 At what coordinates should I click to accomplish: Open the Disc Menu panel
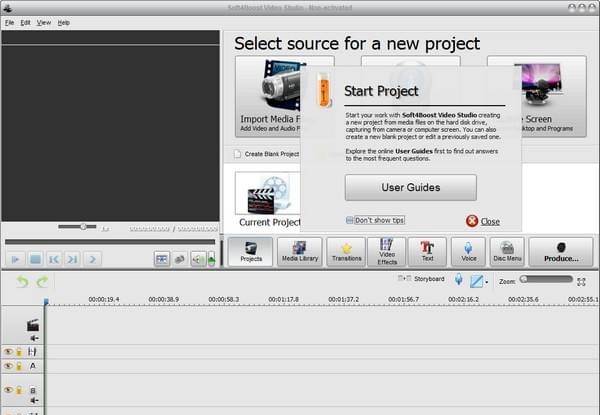click(x=507, y=252)
